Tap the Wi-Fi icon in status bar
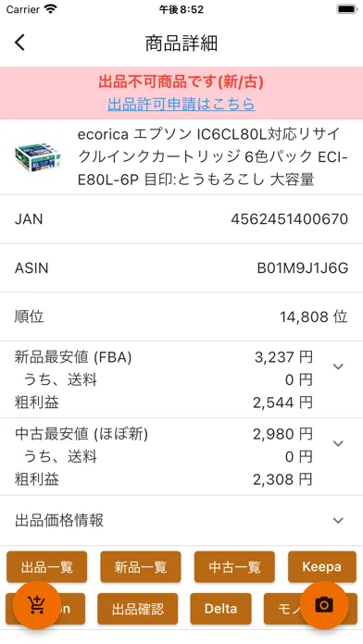 (x=51, y=9)
